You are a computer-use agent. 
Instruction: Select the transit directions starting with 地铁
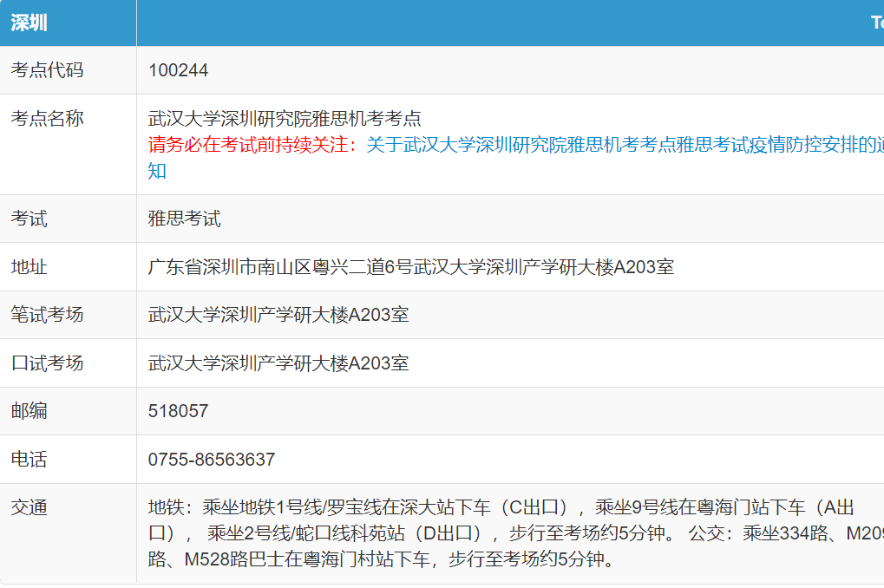pos(516,533)
